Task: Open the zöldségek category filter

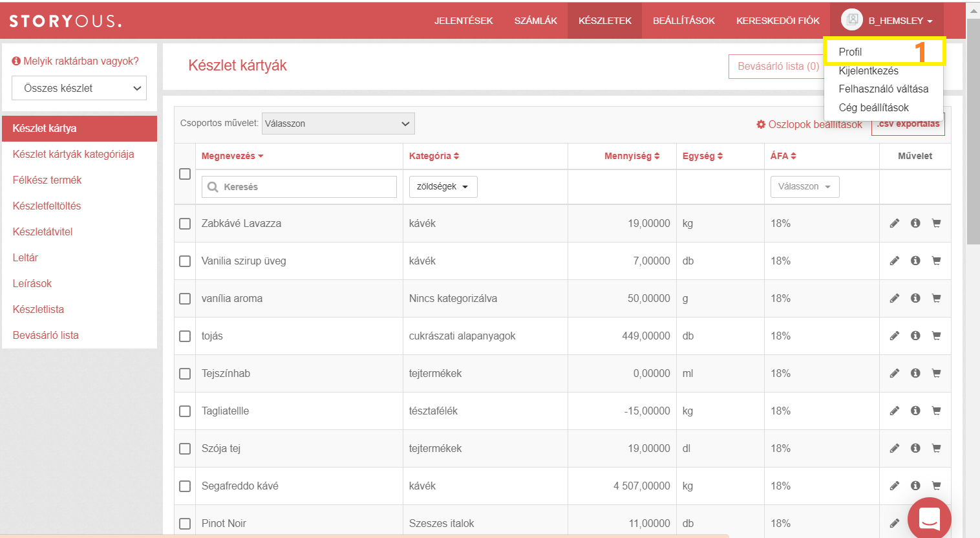Action: click(x=443, y=186)
